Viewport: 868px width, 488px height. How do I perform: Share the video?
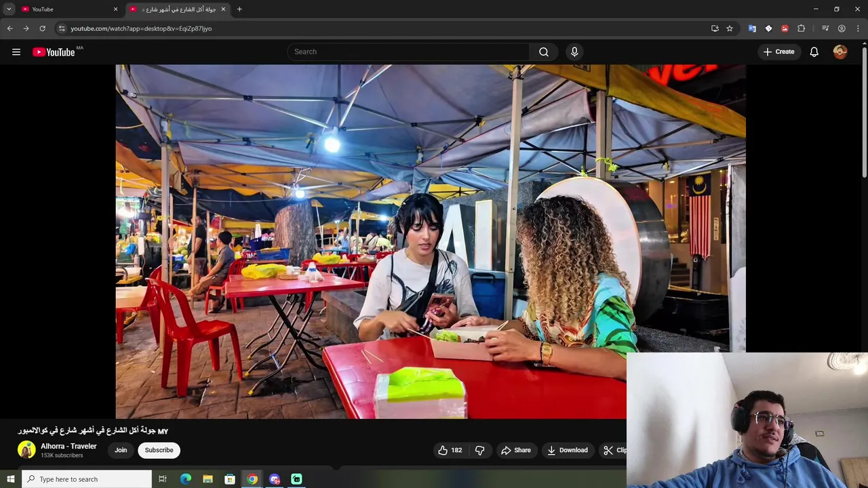click(516, 450)
